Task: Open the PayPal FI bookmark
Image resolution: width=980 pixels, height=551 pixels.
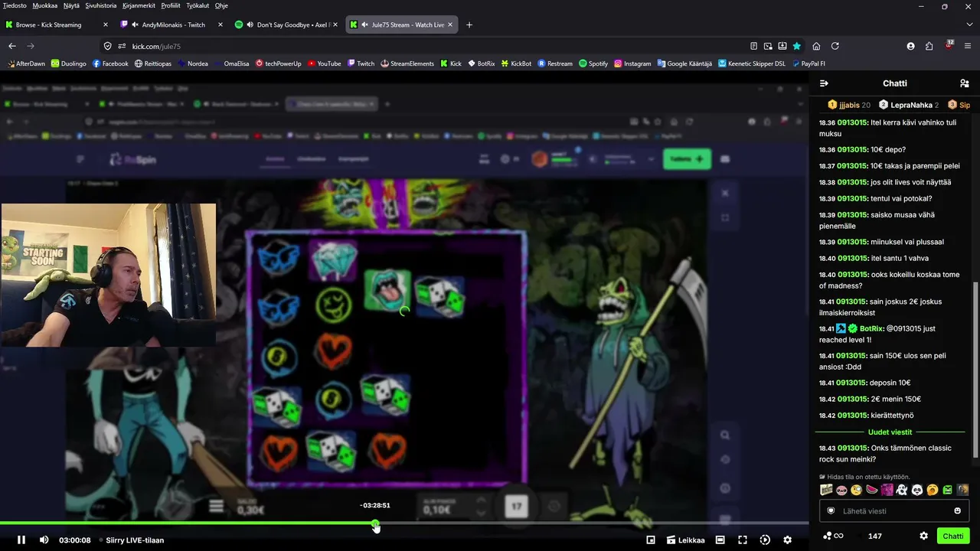Action: point(808,64)
